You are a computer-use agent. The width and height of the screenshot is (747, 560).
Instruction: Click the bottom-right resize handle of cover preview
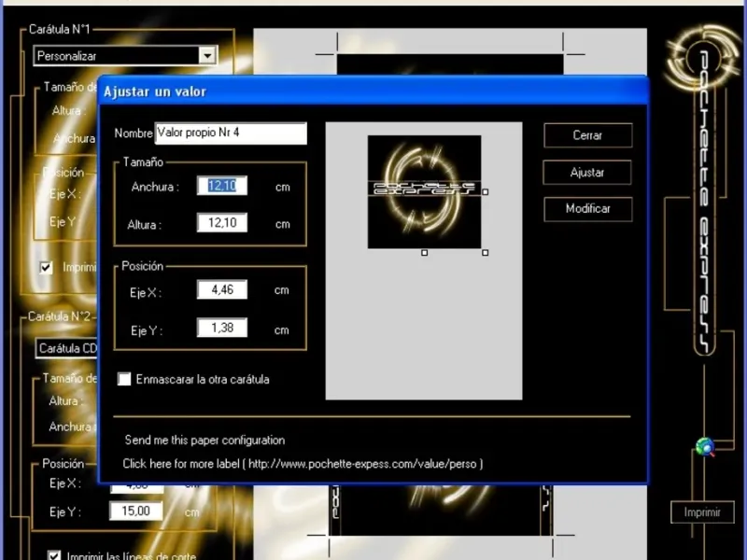pyautogui.click(x=485, y=252)
